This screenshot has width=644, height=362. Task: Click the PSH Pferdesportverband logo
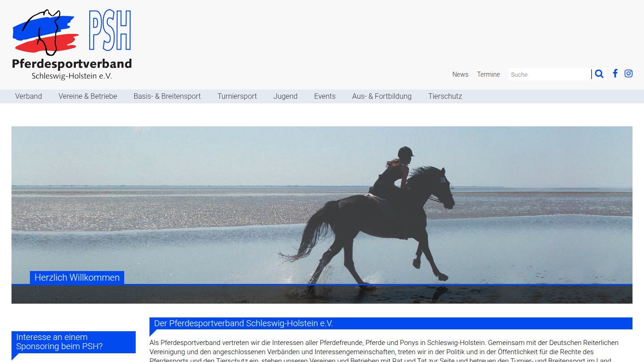click(72, 45)
